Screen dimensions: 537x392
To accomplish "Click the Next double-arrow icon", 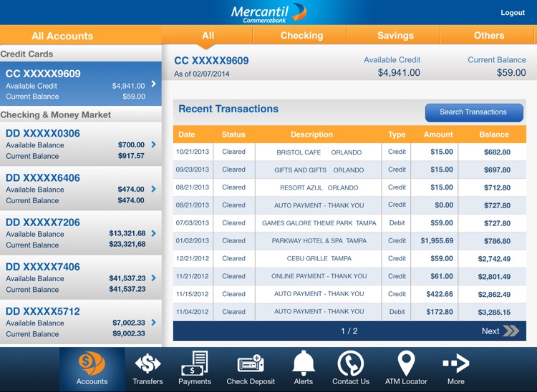I will [511, 330].
